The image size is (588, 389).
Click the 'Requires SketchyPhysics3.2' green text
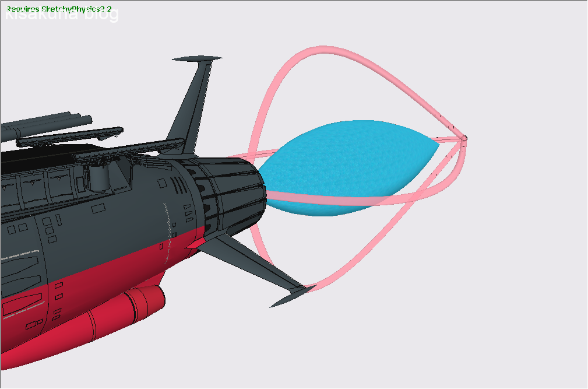click(59, 9)
